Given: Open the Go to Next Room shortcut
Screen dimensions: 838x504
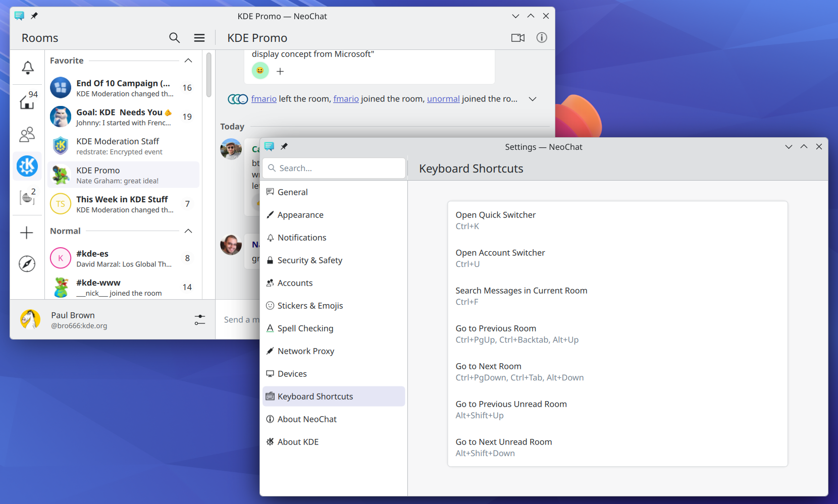Looking at the screenshot, I should click(519, 372).
